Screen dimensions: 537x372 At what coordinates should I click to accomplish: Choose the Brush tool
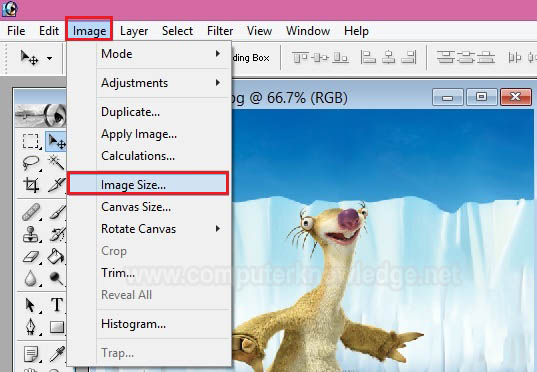click(x=57, y=212)
